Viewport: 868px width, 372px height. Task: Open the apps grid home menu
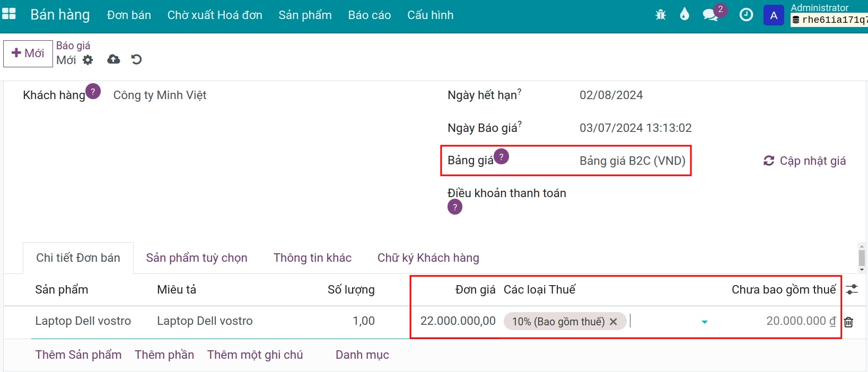point(9,14)
